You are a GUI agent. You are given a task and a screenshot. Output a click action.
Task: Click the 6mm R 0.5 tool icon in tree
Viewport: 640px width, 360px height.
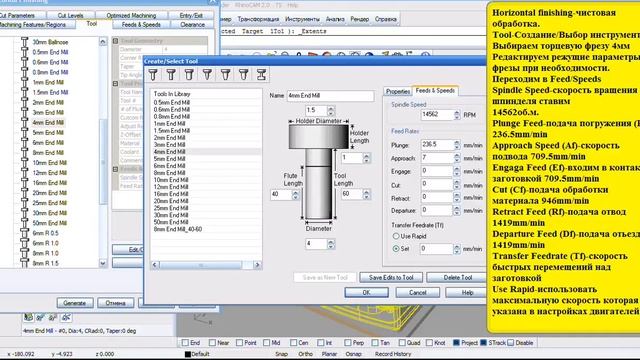(24, 233)
